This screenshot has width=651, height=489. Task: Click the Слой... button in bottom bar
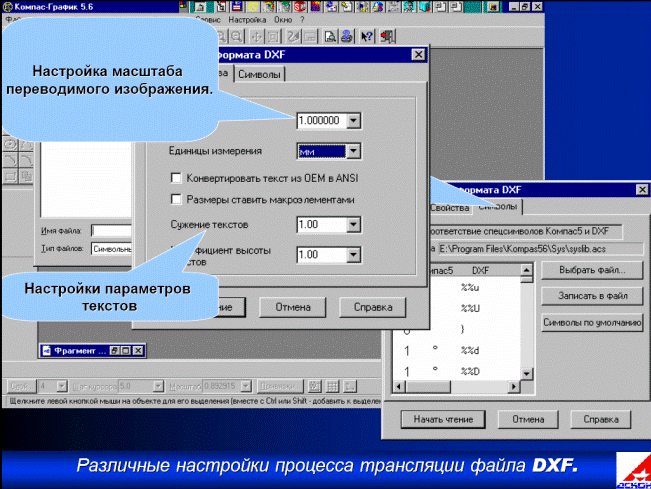click(20, 386)
